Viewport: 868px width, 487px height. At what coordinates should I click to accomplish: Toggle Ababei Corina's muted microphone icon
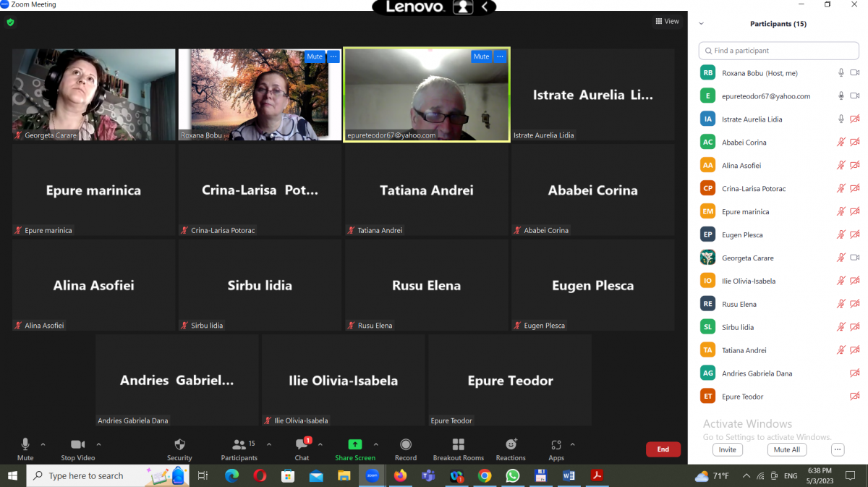(x=841, y=143)
